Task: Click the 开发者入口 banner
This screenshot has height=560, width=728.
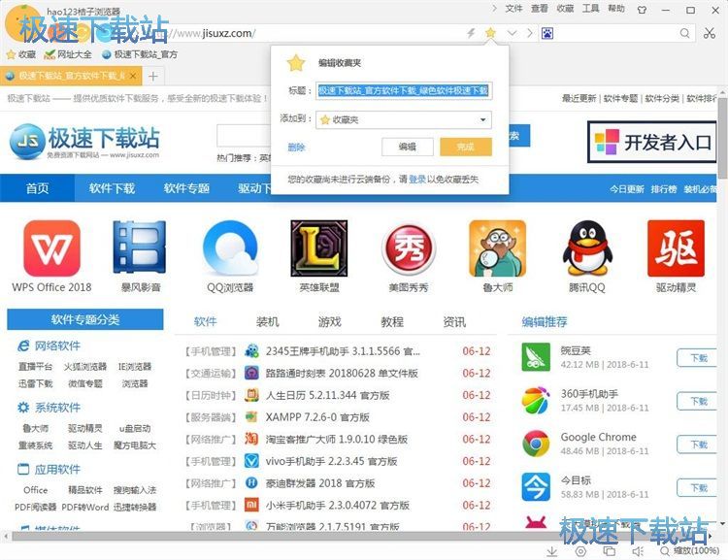Action: pos(652,142)
